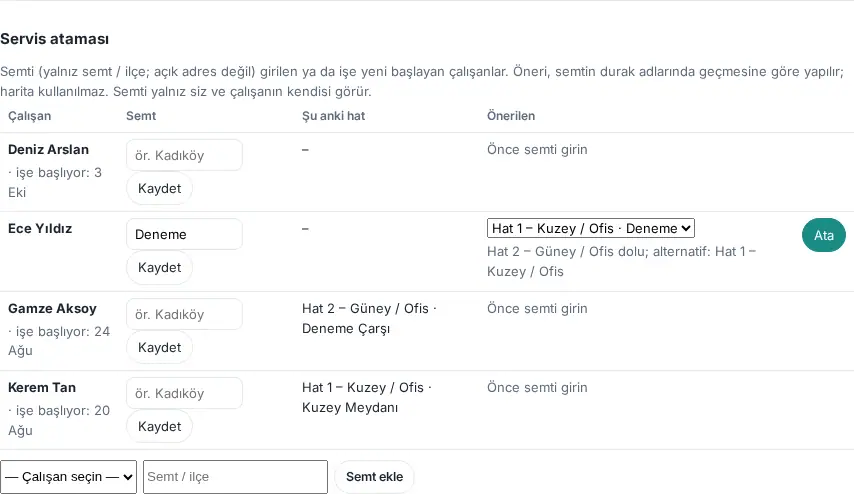
Task: Select the name Gamze Aksoy
Action: pos(52,309)
